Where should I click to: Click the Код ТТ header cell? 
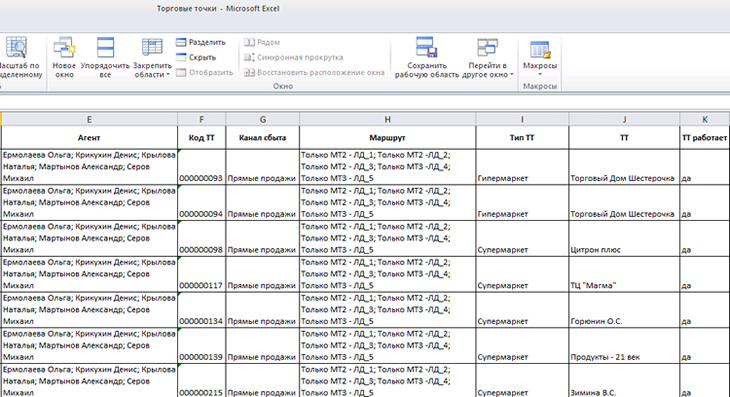[x=202, y=138]
